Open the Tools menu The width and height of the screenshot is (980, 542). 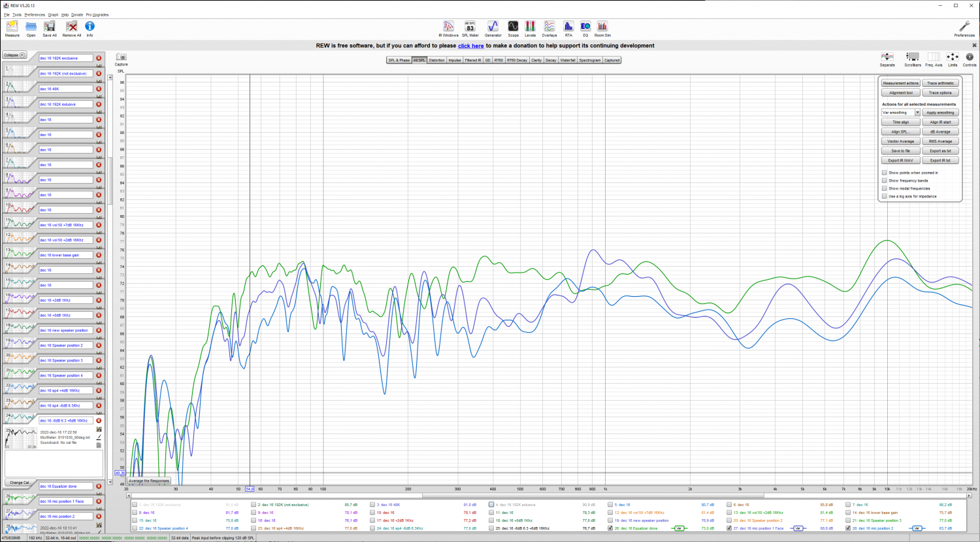tap(17, 14)
